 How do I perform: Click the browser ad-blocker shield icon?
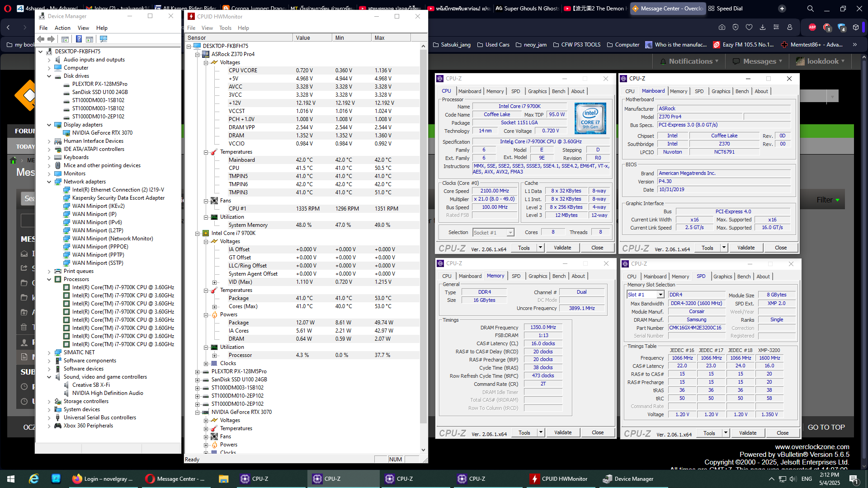736,28
